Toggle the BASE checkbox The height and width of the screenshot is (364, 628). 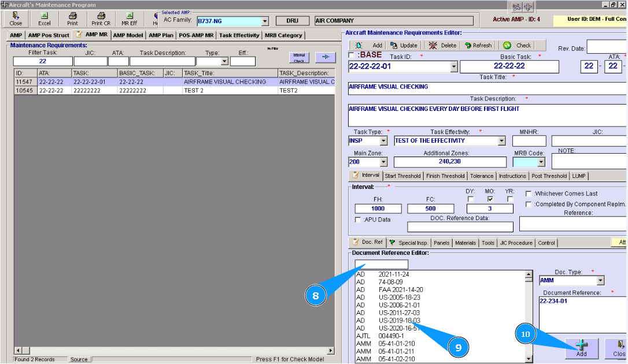[352, 55]
